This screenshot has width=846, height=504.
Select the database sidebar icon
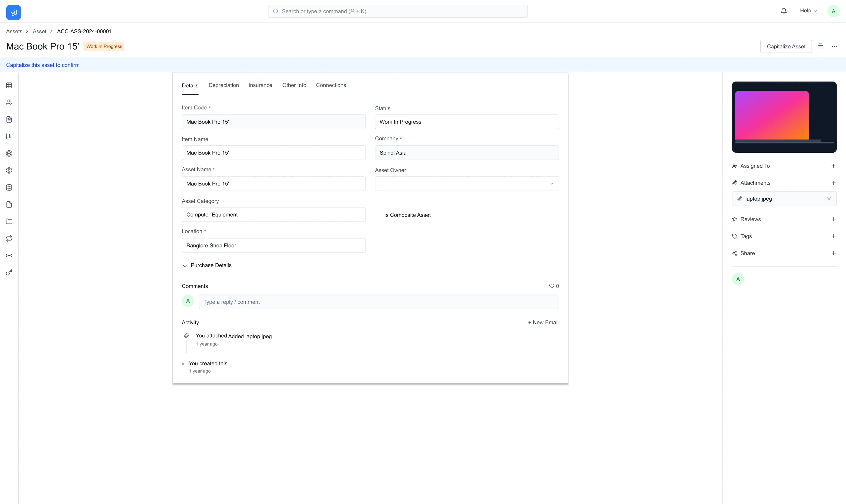[x=9, y=187]
